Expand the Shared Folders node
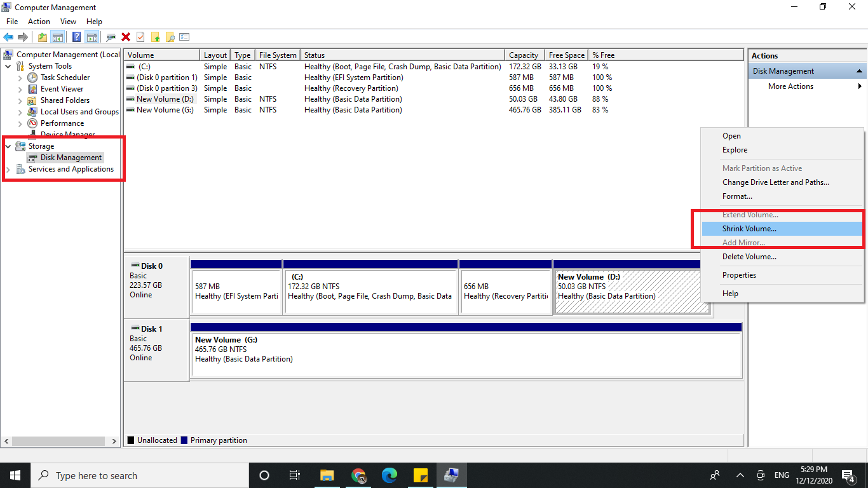Viewport: 868px width, 488px height. [20, 100]
